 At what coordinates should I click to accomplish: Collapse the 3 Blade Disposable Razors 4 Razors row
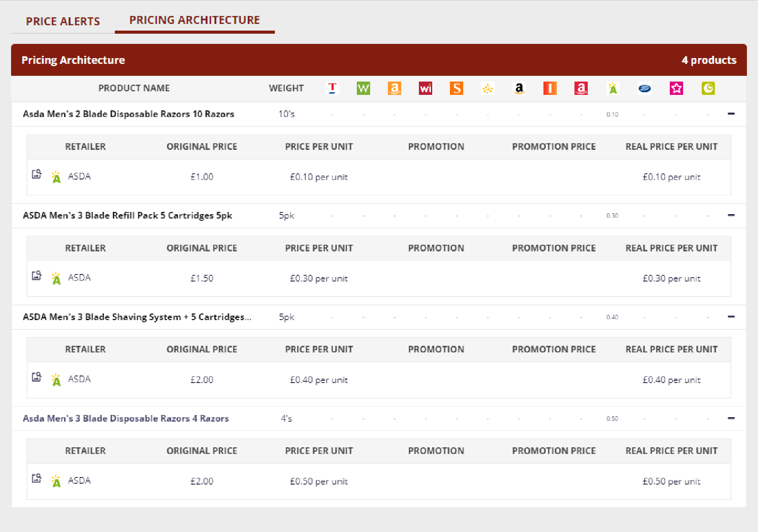point(731,418)
